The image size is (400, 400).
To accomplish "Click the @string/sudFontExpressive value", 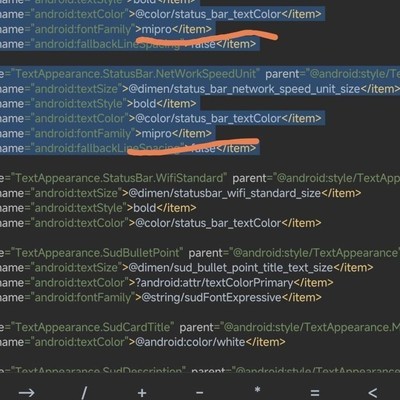I will [211, 297].
